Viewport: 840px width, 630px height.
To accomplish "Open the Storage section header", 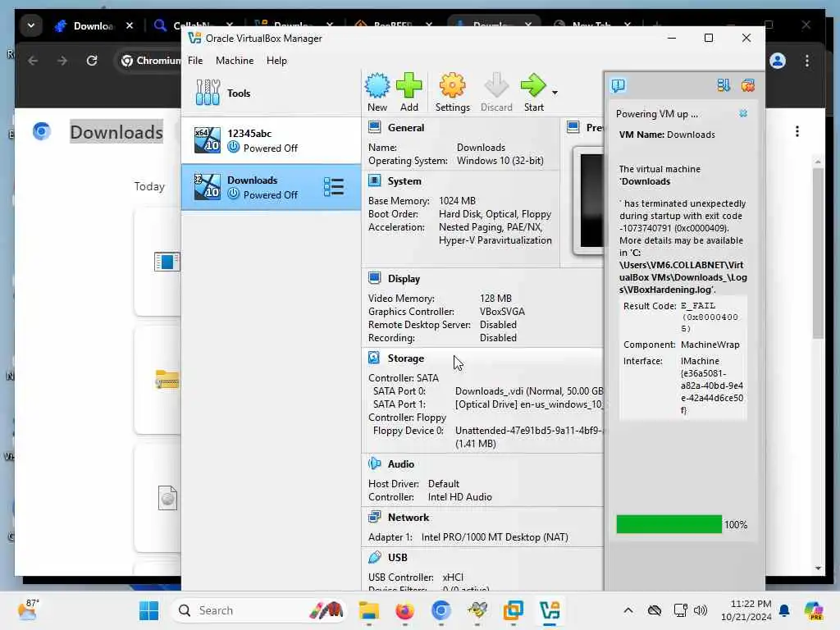I will [405, 358].
